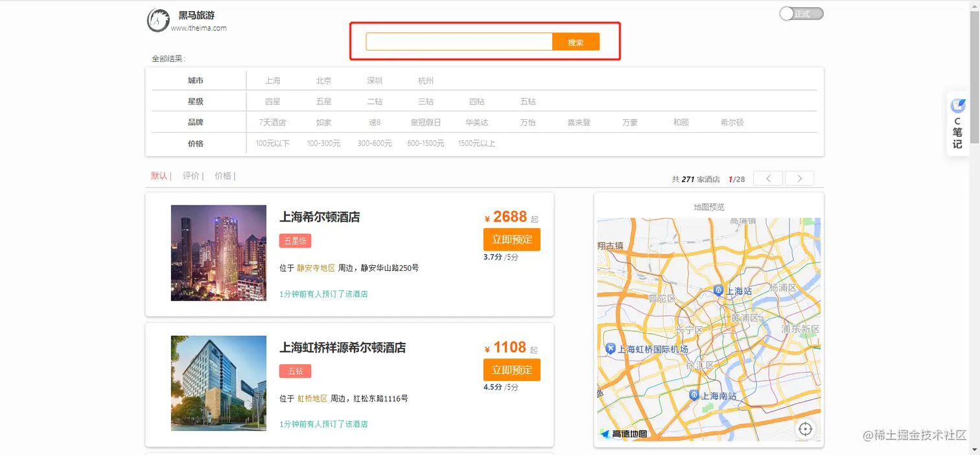Sort results by 价格
The height and width of the screenshot is (455, 980).
click(x=222, y=176)
